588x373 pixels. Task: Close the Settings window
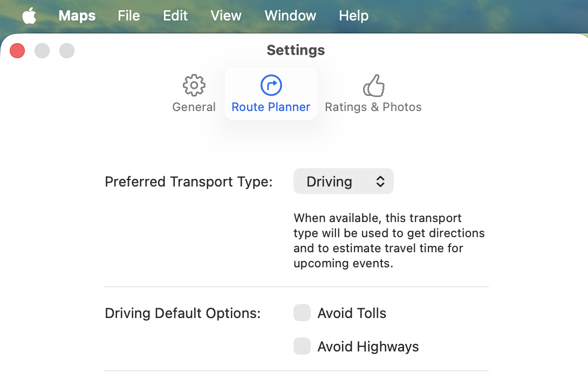coord(17,51)
